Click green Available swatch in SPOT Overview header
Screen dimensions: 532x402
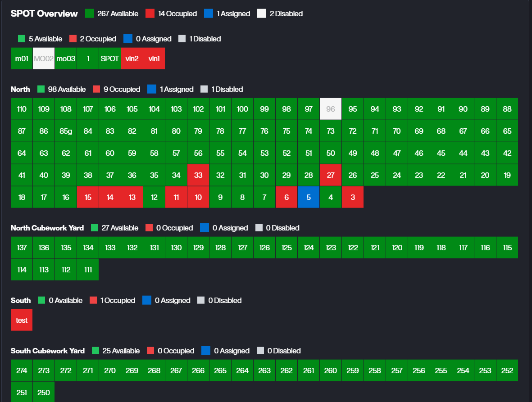[90, 14]
